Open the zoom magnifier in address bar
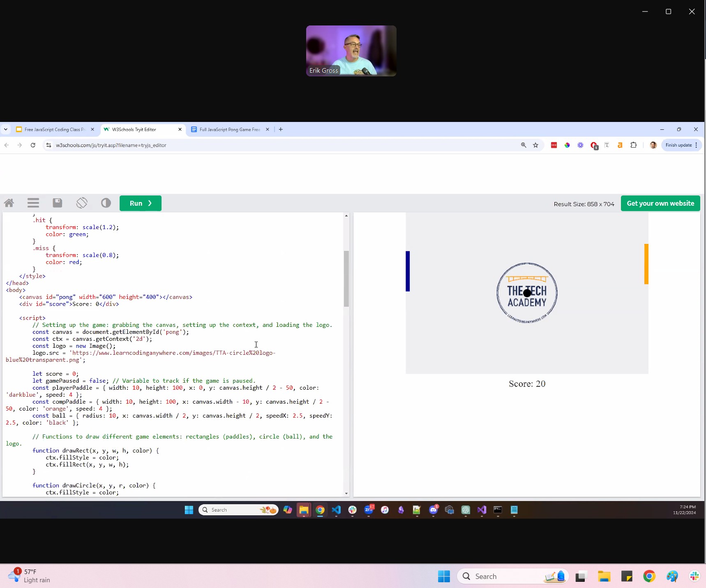The image size is (706, 588). 524,145
